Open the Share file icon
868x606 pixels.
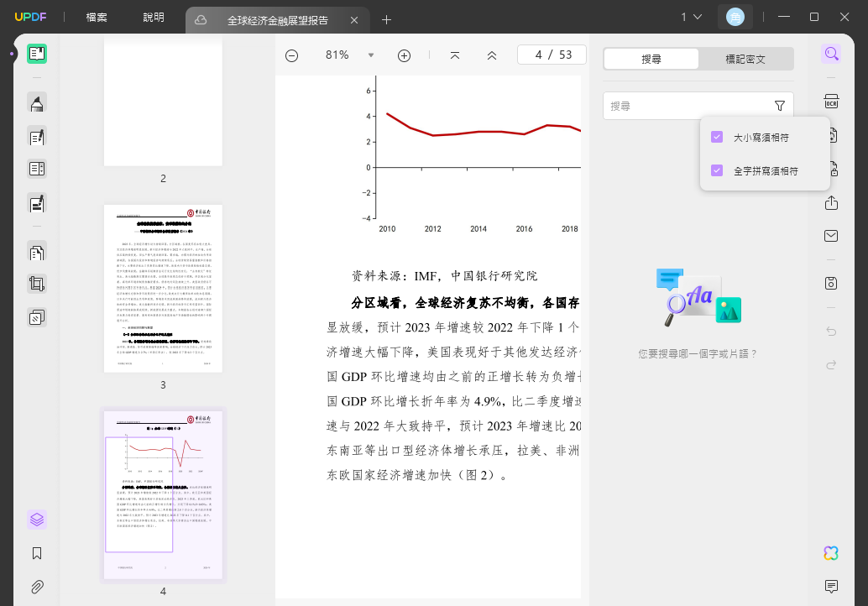coord(831,203)
